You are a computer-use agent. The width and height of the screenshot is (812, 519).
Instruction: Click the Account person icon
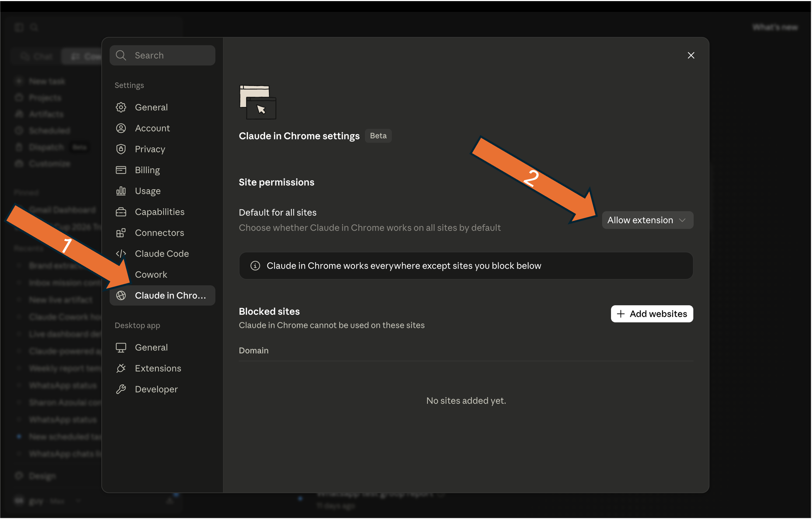click(121, 128)
